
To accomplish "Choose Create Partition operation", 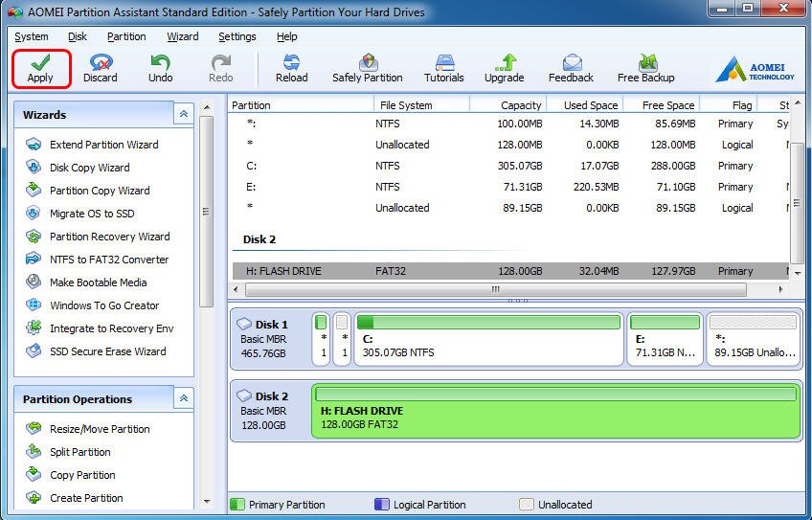I will click(75, 498).
